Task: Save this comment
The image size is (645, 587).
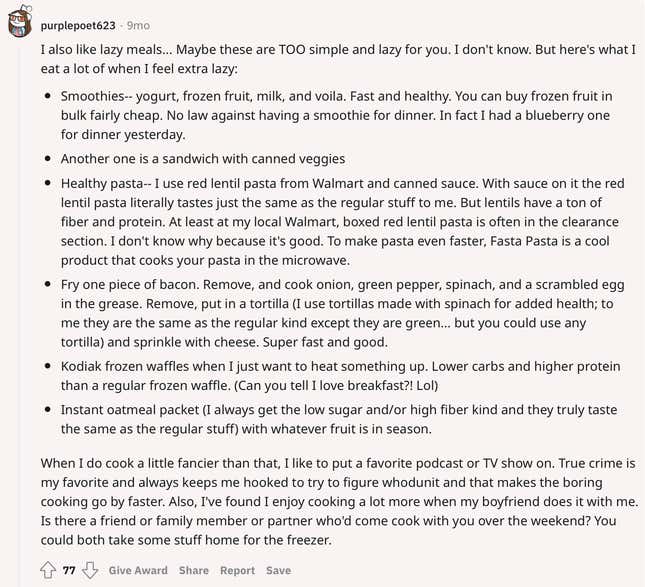Action: [278, 570]
